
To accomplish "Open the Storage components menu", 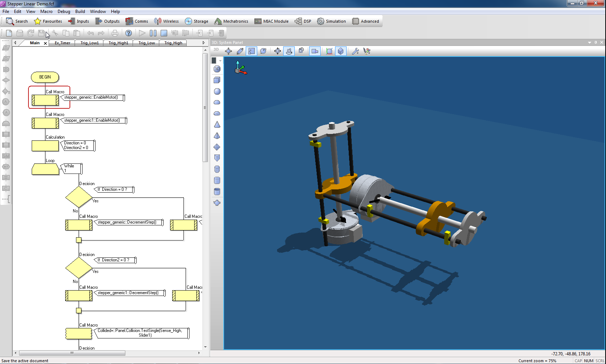I will click(x=196, y=21).
